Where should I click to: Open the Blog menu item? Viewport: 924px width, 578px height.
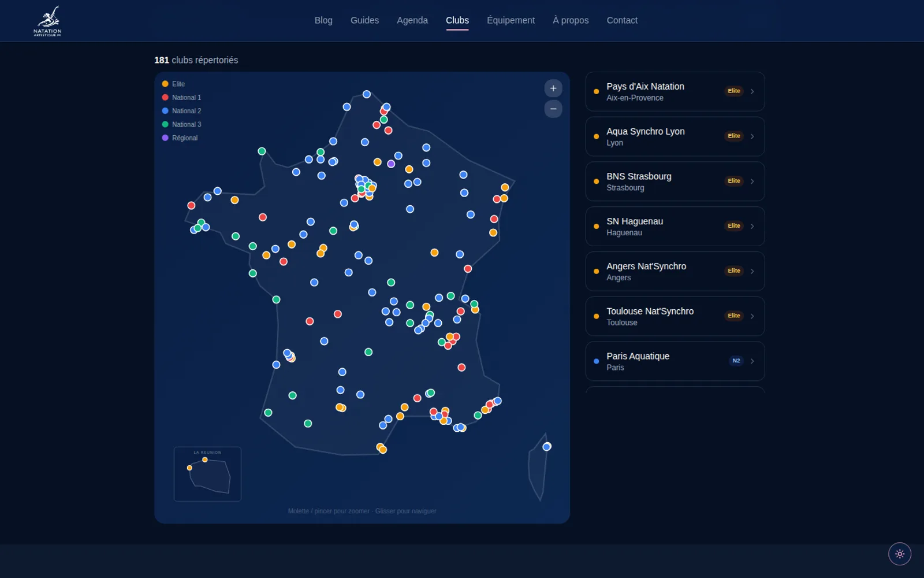coord(323,20)
